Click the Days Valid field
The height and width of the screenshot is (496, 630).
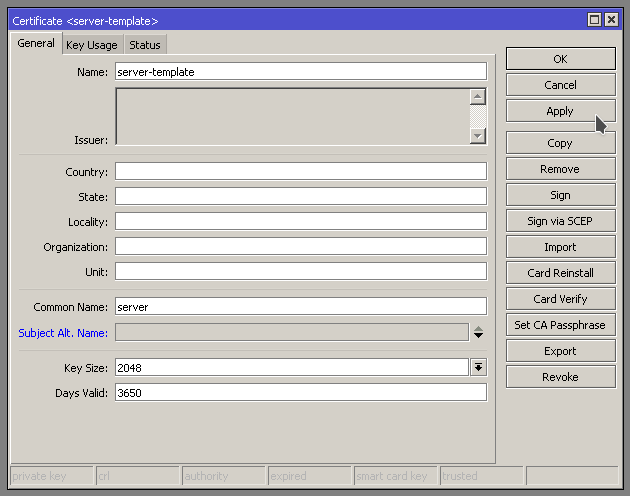coord(300,393)
